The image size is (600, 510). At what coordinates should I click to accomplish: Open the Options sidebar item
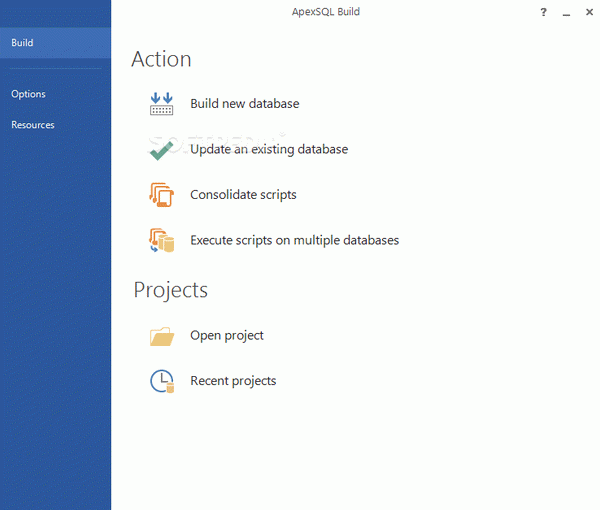[x=28, y=94]
